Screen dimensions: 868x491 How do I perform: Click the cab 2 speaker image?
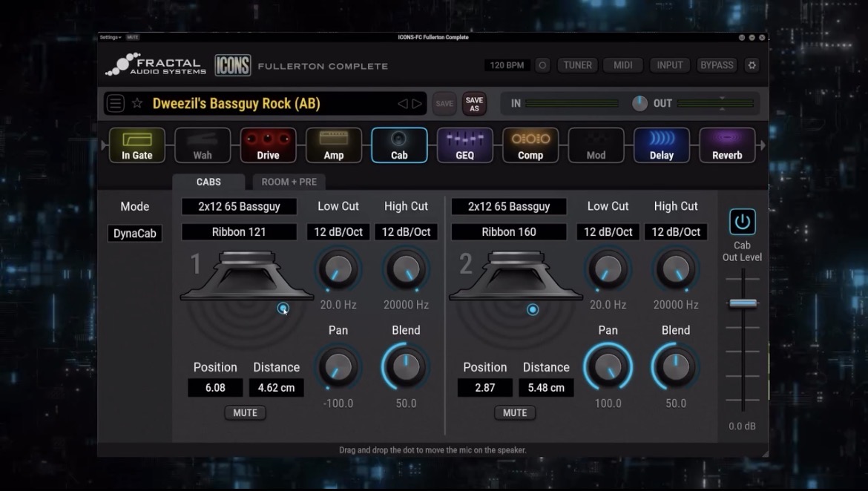pyautogui.click(x=516, y=276)
